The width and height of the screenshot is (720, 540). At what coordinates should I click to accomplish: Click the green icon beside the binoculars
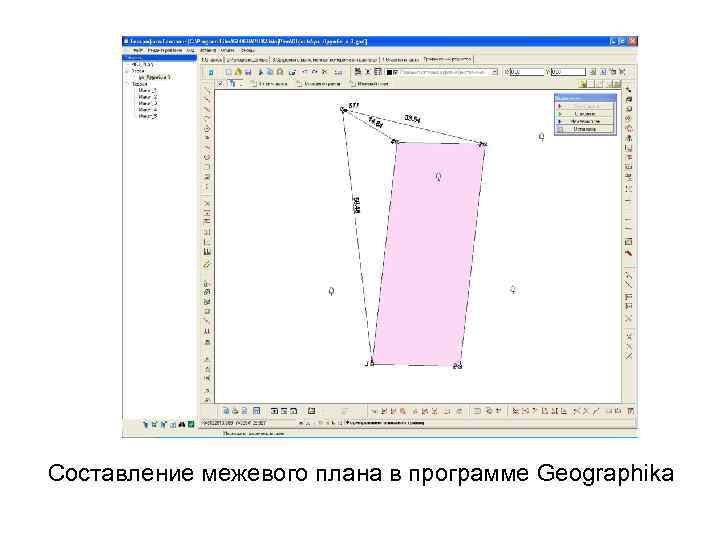[x=191, y=425]
